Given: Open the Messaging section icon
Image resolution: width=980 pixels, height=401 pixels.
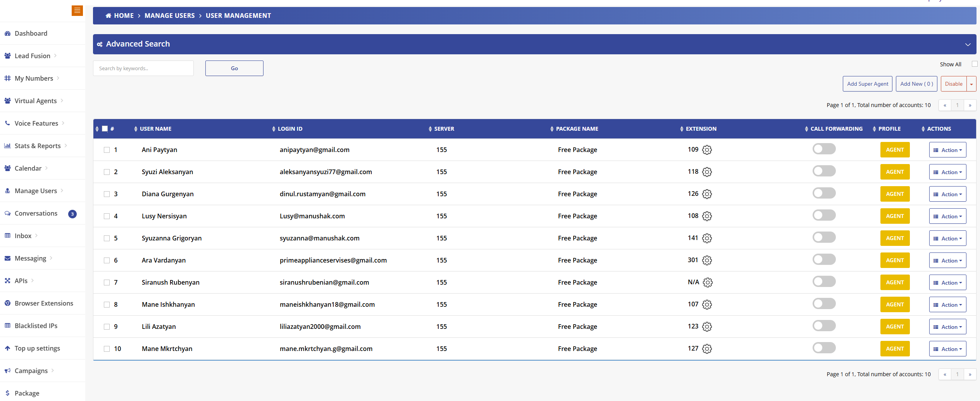Looking at the screenshot, I should click(7, 258).
